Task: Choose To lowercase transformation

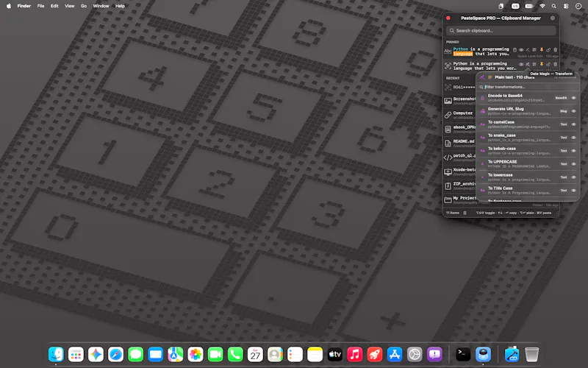Action: click(528, 177)
